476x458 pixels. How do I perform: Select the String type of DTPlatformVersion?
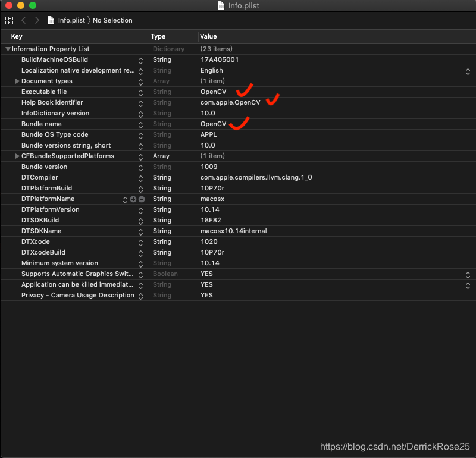(x=162, y=209)
